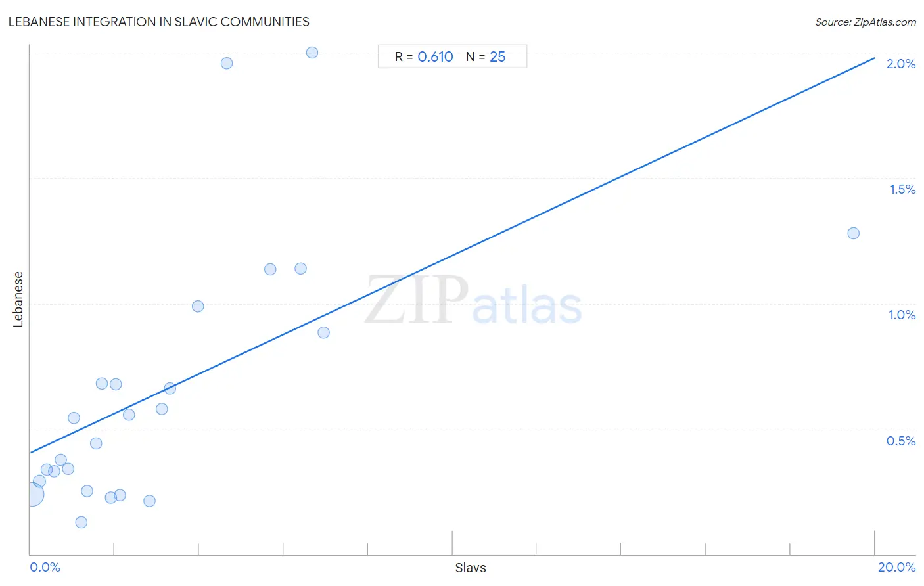Click the ZIPatlas watermark logo

click(x=473, y=301)
